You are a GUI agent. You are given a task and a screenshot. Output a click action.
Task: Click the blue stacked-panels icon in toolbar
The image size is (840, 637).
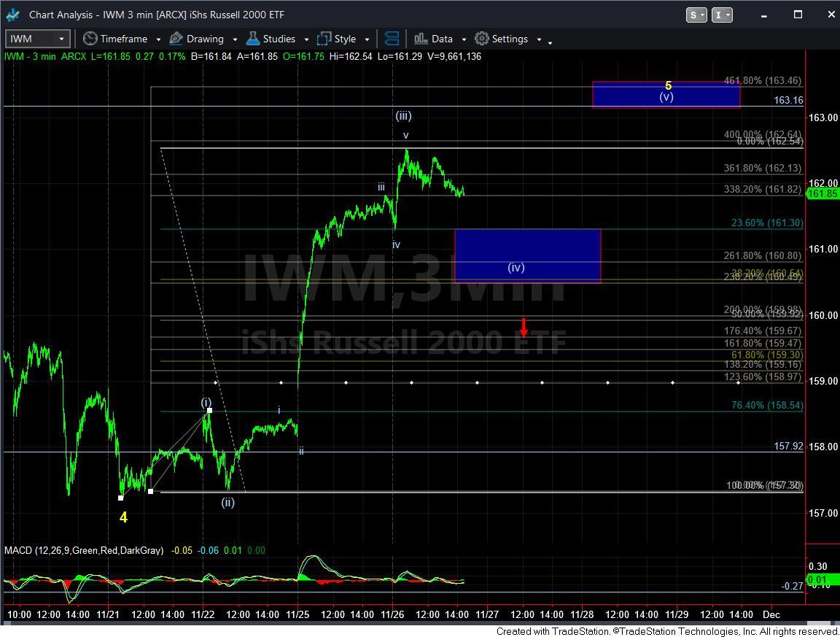(x=392, y=39)
